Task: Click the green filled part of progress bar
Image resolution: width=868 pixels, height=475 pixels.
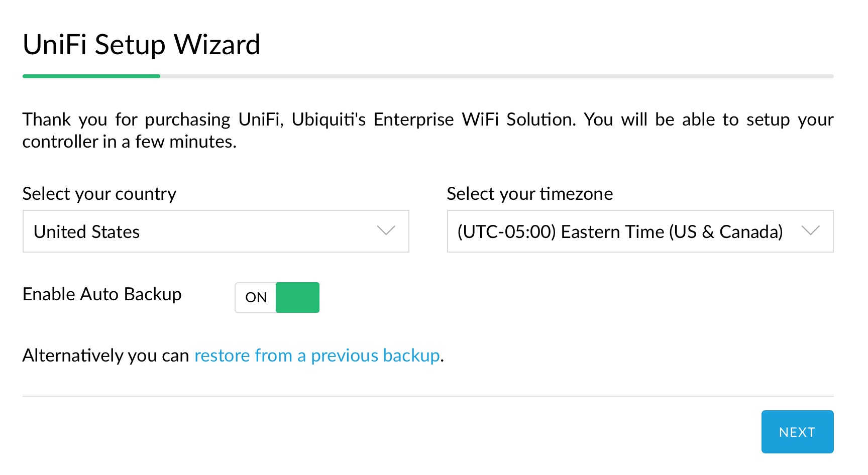Action: [91, 76]
